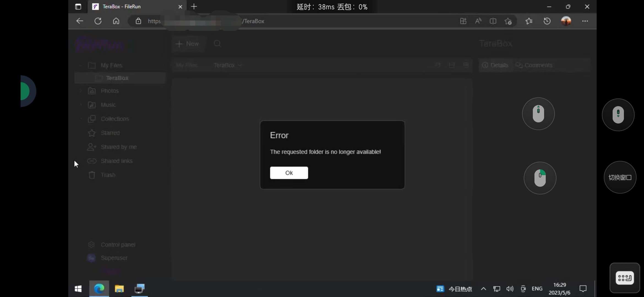The width and height of the screenshot is (644, 297).
Task: Expand the Music tree arrow
Action: 81,105
